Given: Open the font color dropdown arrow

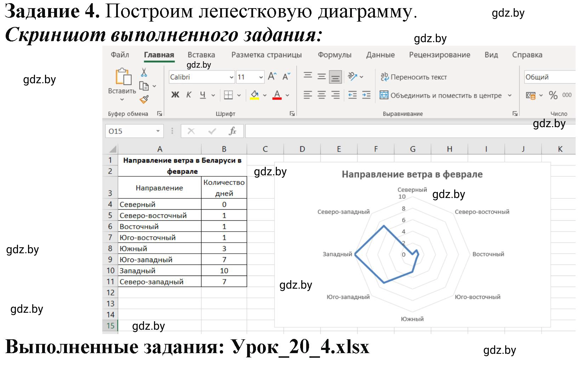Looking at the screenshot, I should pos(287,95).
